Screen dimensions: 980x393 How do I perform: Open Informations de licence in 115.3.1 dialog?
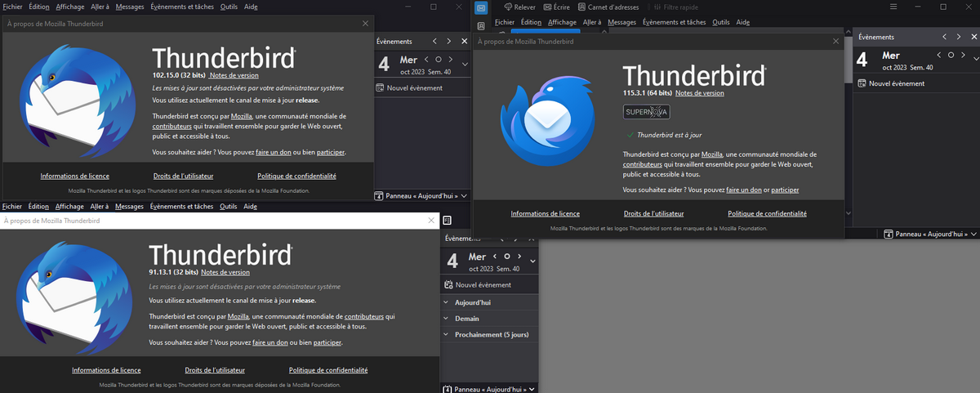(546, 213)
